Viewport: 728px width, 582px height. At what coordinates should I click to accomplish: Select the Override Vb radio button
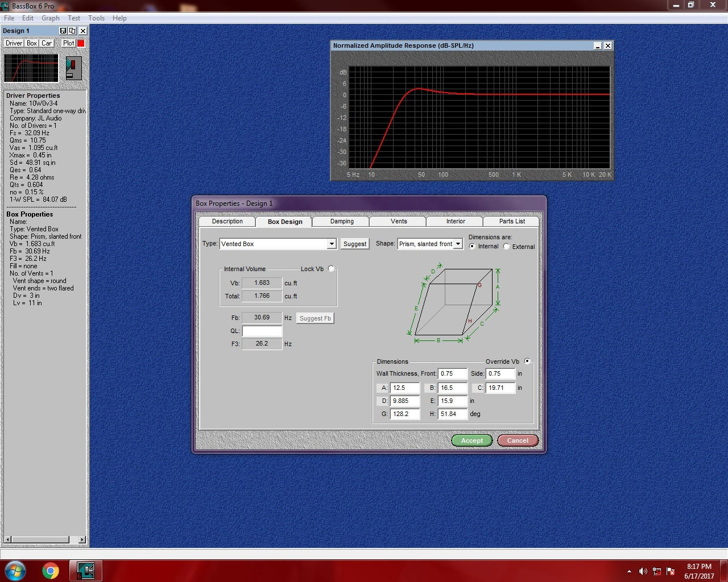click(527, 361)
